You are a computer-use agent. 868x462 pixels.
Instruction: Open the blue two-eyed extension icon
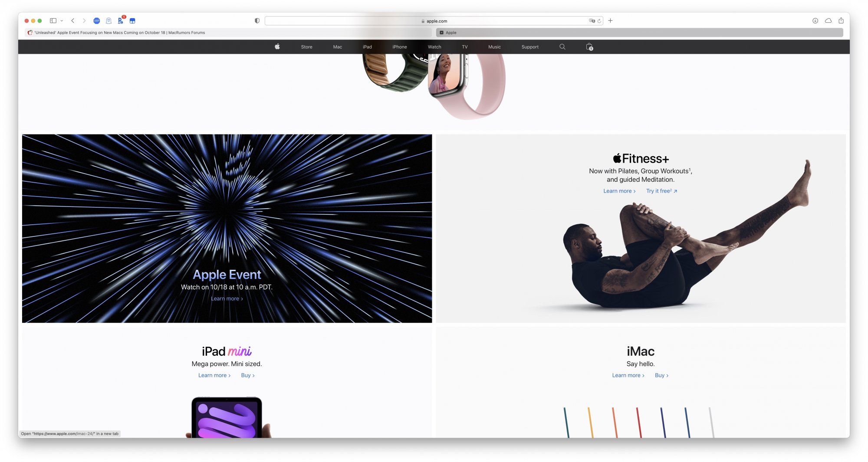click(132, 21)
